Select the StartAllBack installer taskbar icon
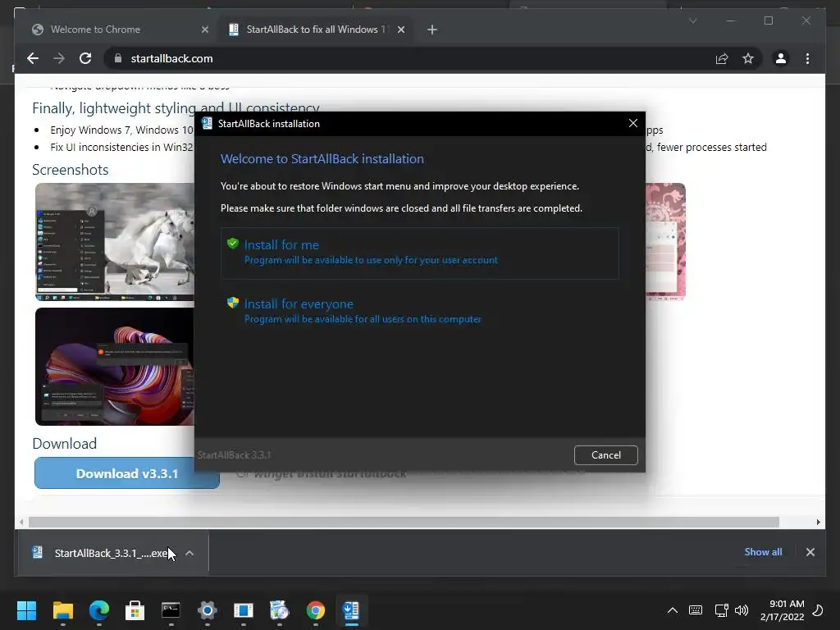The width and height of the screenshot is (840, 630). [351, 610]
